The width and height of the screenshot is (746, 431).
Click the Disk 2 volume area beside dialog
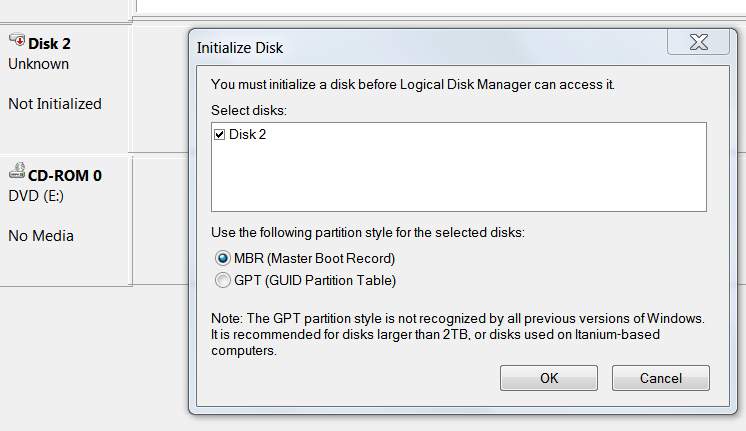(x=160, y=88)
